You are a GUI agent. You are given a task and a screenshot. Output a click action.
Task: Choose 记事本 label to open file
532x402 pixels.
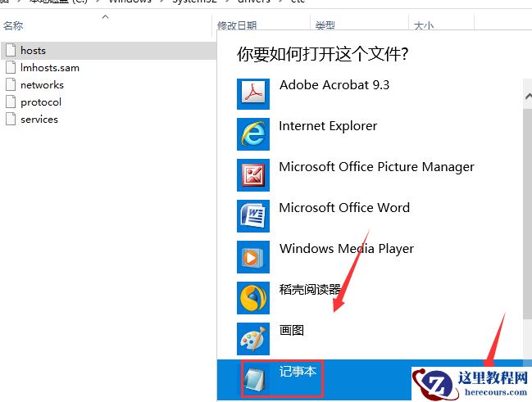298,371
